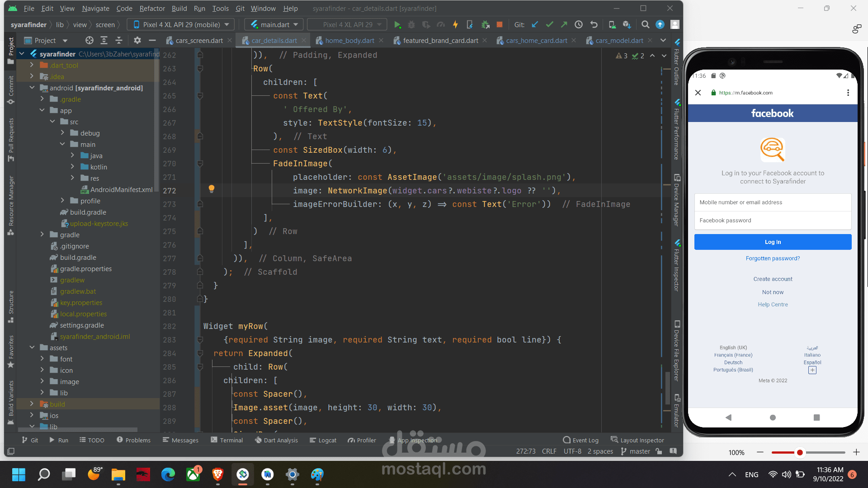
Task: Click the Search Everywhere magnifier icon
Action: tap(646, 25)
